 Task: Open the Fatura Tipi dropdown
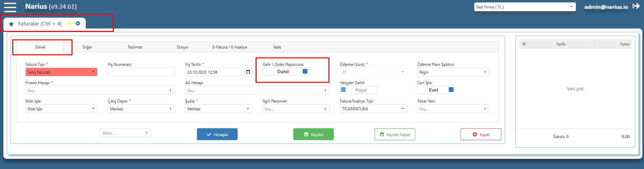click(61, 72)
